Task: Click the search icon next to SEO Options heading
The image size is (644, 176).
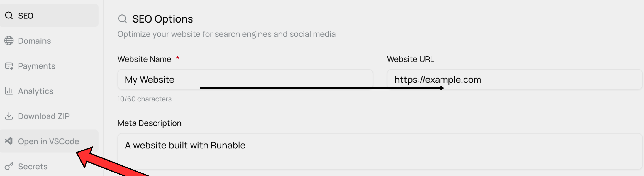Action: point(123,19)
